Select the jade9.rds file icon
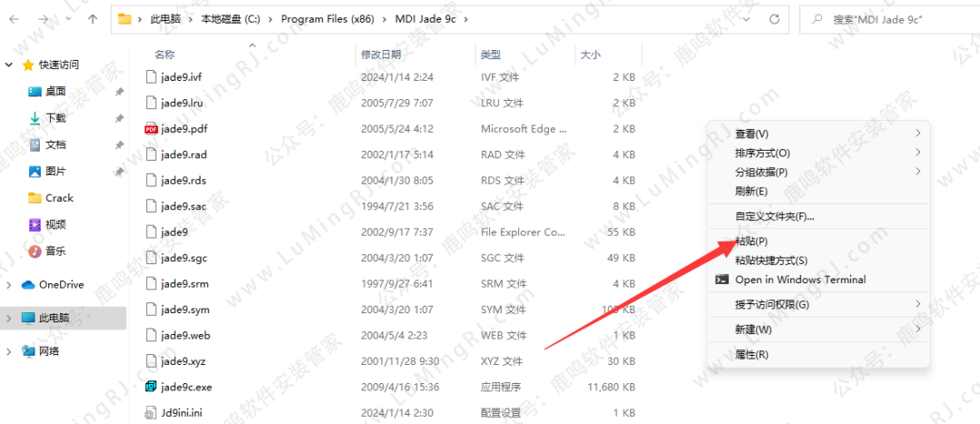Screen dimensions: 980x424 (150, 180)
